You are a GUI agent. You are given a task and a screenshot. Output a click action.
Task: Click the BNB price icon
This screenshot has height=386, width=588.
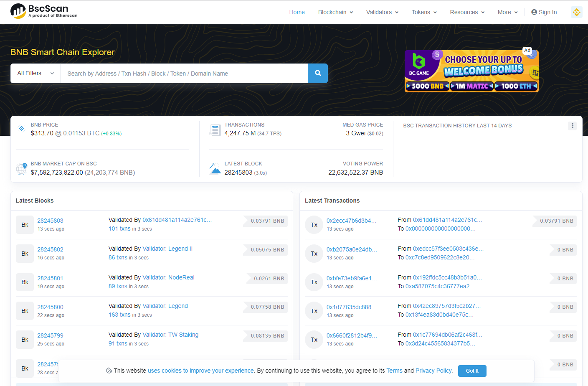pyautogui.click(x=21, y=128)
